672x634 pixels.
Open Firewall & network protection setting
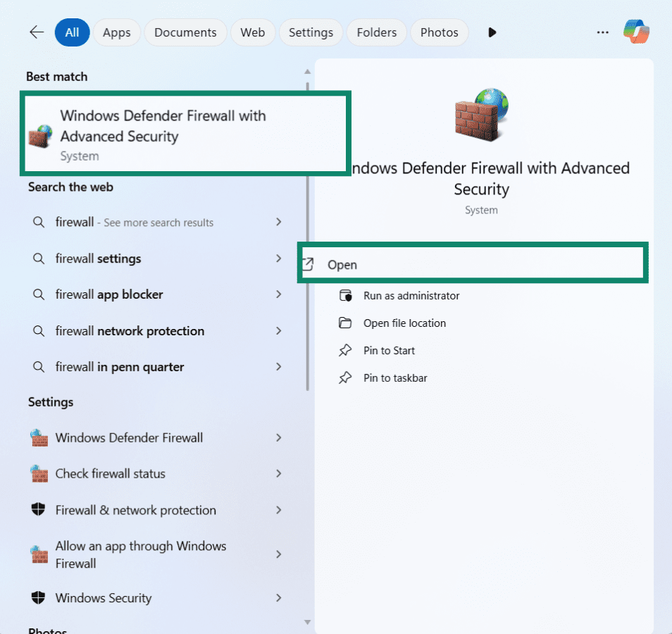135,510
